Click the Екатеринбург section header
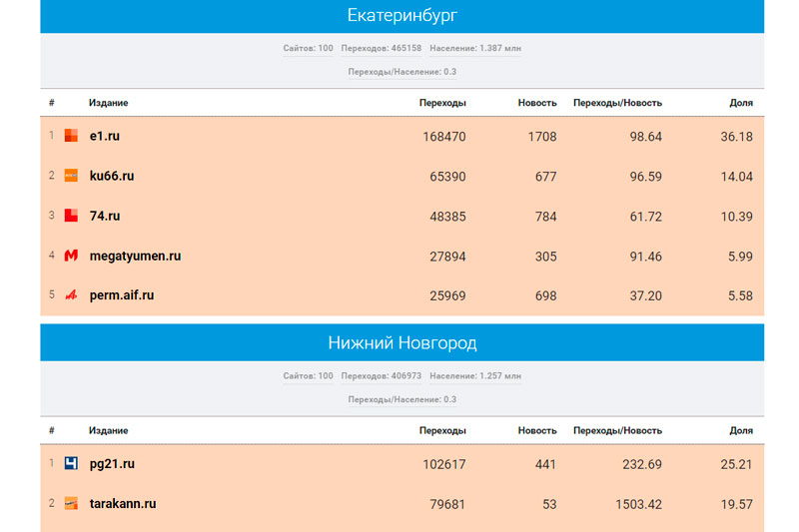The height and width of the screenshot is (532, 799). click(x=401, y=16)
